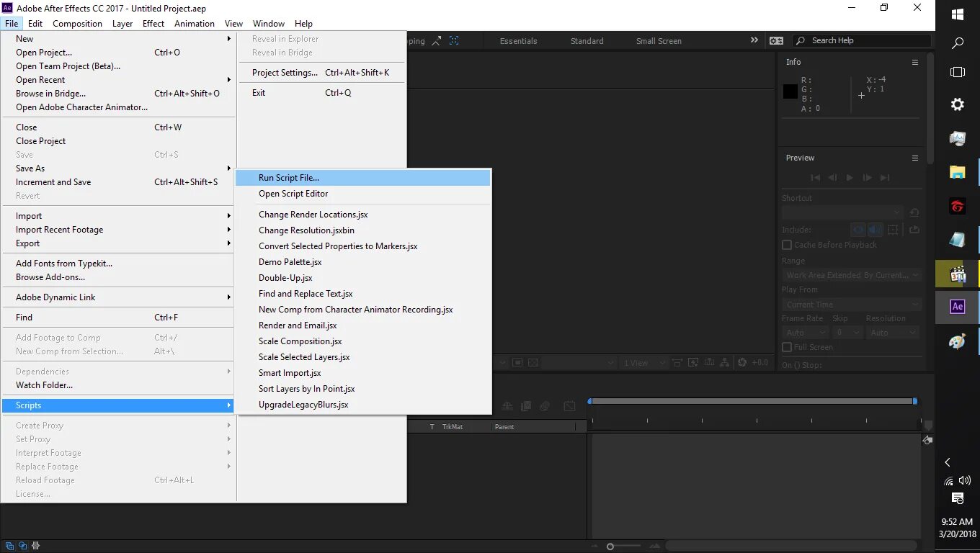
Task: Click the sync settings icon beside Search Help
Action: [x=776, y=41]
